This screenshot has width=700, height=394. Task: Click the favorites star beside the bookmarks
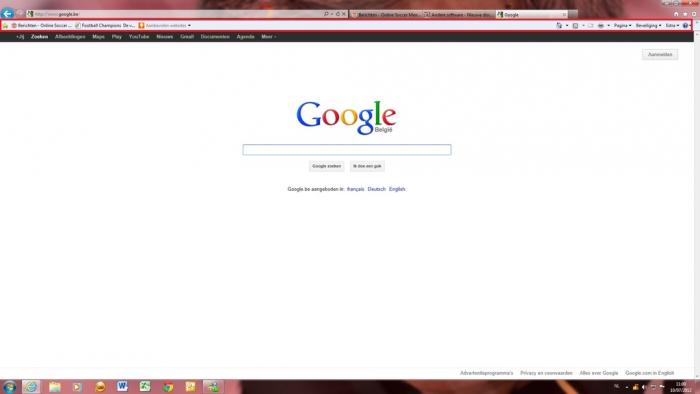coord(5,26)
